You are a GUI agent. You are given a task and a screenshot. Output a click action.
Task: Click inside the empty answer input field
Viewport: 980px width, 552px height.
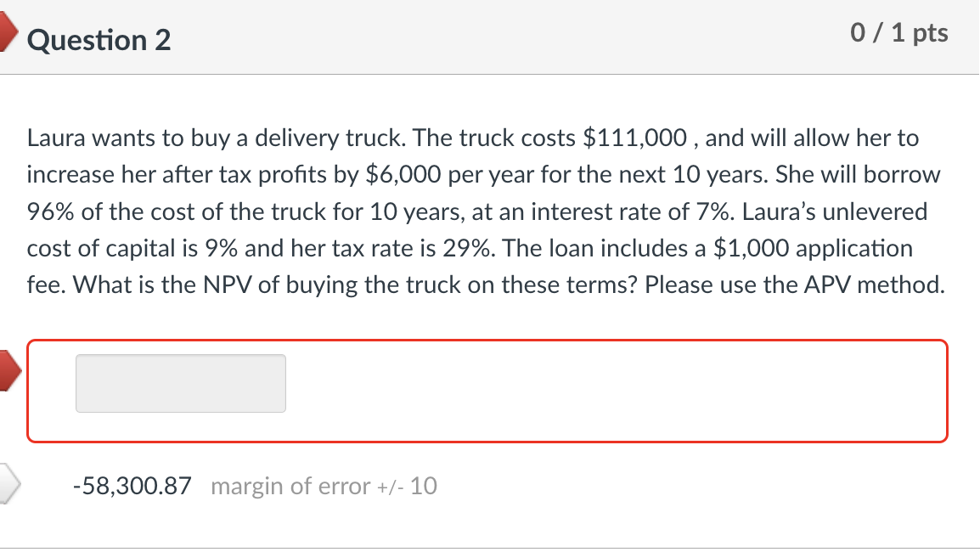pyautogui.click(x=180, y=383)
